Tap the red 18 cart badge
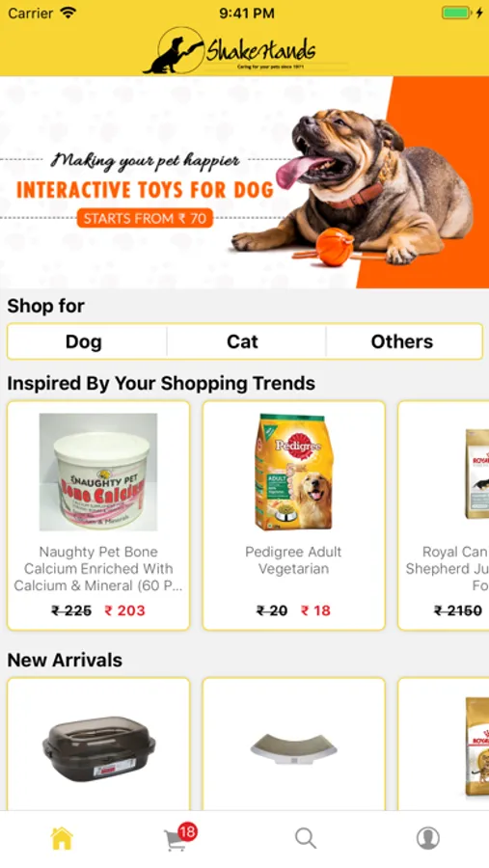Viewport: 489px width, 868px height. coord(188,831)
